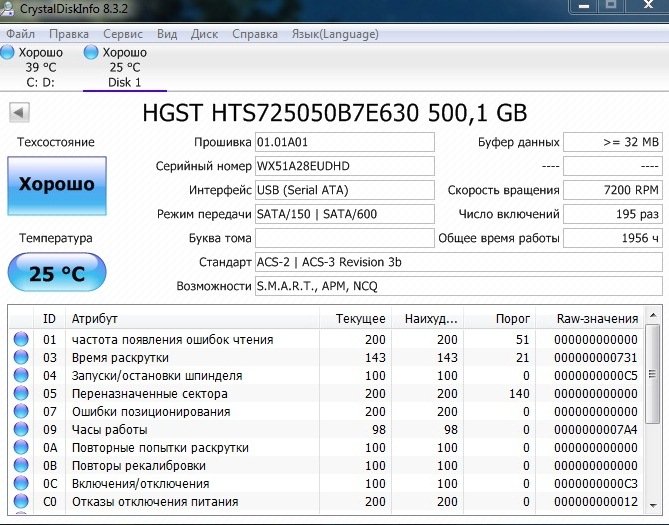
Task: Click status icon of attribute 0A row
Action: point(21,447)
